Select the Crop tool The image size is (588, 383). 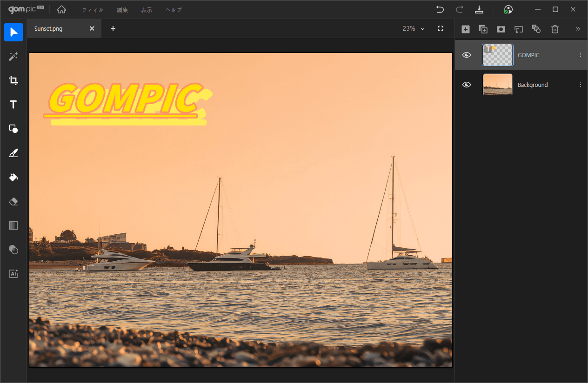(x=13, y=80)
